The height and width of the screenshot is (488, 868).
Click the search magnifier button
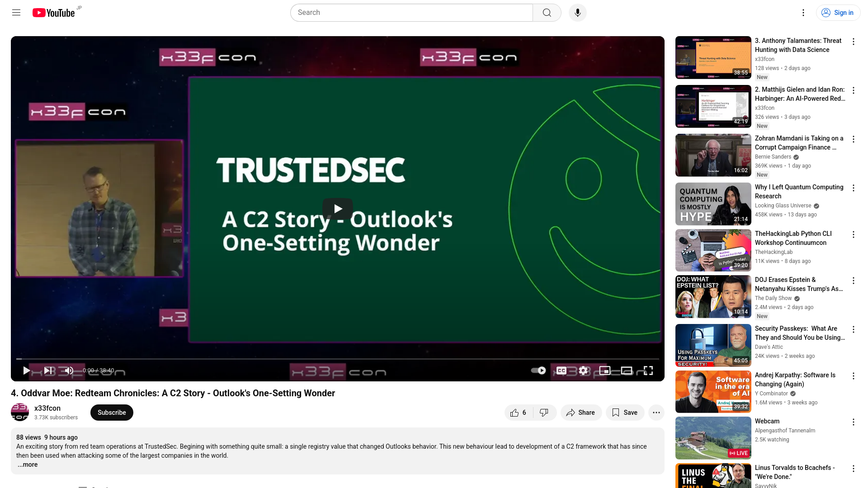pos(547,13)
